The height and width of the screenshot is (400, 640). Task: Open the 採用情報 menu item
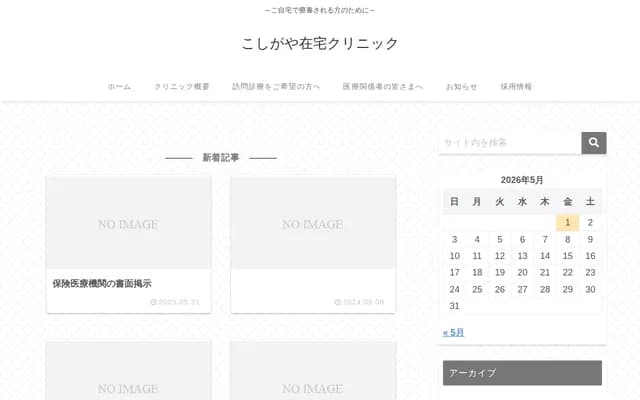pyautogui.click(x=516, y=87)
